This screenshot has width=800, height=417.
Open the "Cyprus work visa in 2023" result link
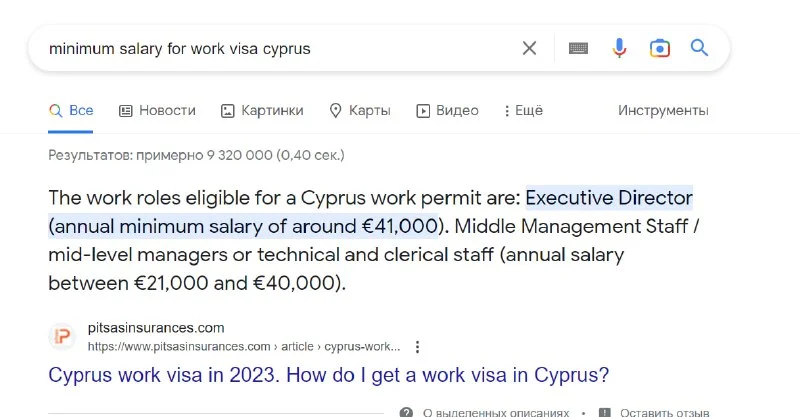[x=329, y=376]
